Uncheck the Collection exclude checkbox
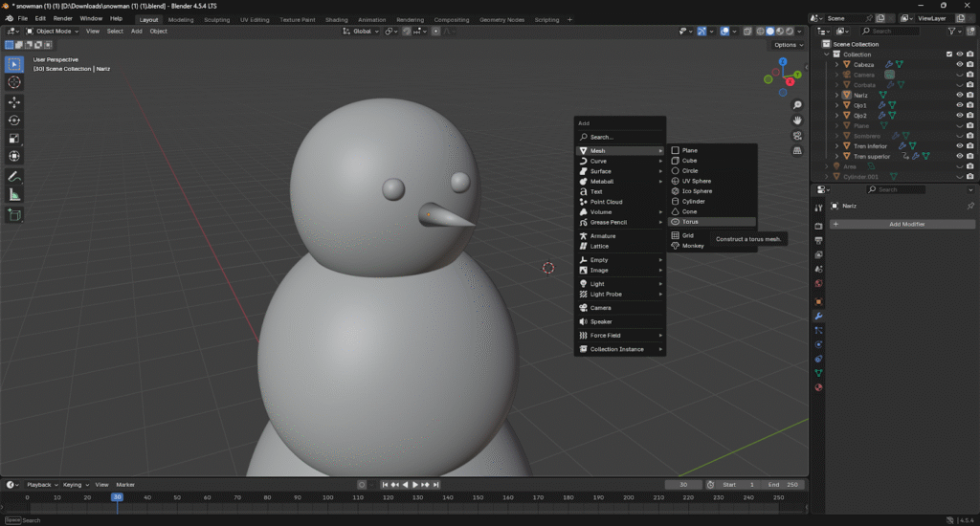 click(x=949, y=55)
